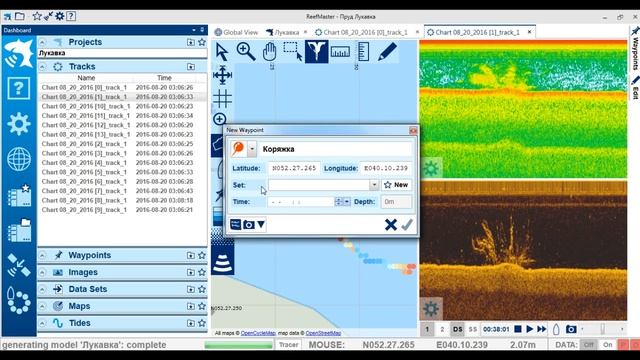Open the Time field dropdown arrow

347,202
